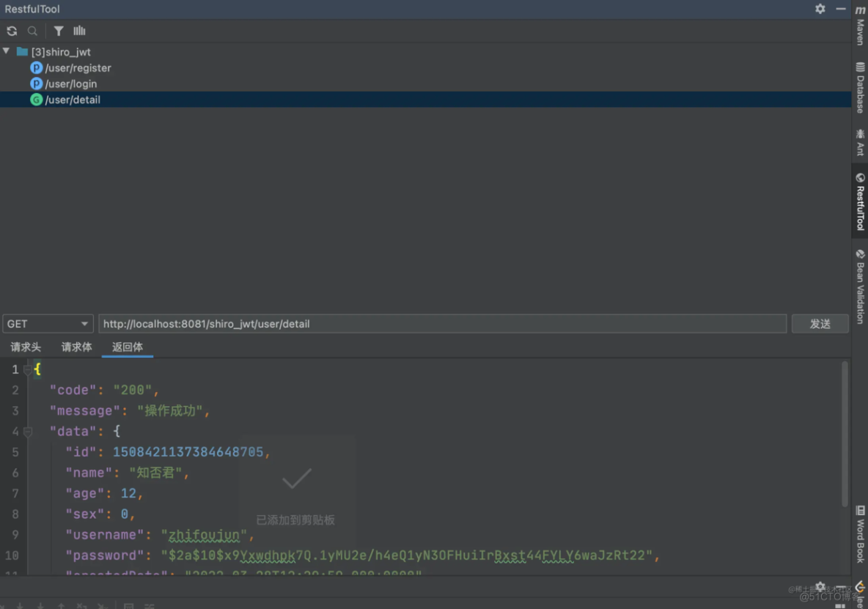The height and width of the screenshot is (609, 868).
Task: Open RestfulTool panel settings gear
Action: pos(820,9)
